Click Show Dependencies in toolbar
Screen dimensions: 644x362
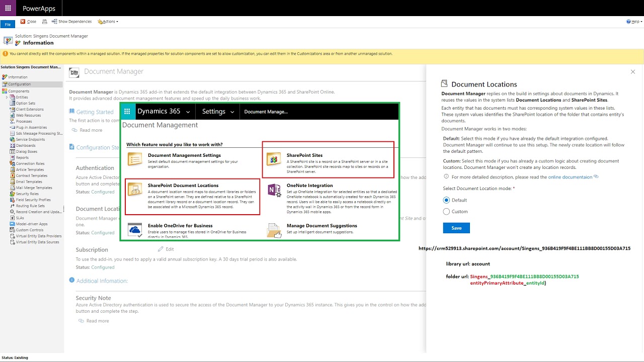pyautogui.click(x=71, y=22)
